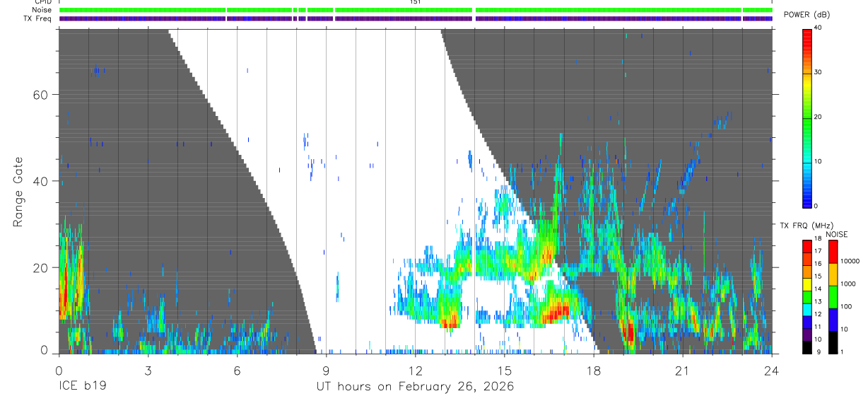Click the Range Gate axis title

(x=18, y=191)
